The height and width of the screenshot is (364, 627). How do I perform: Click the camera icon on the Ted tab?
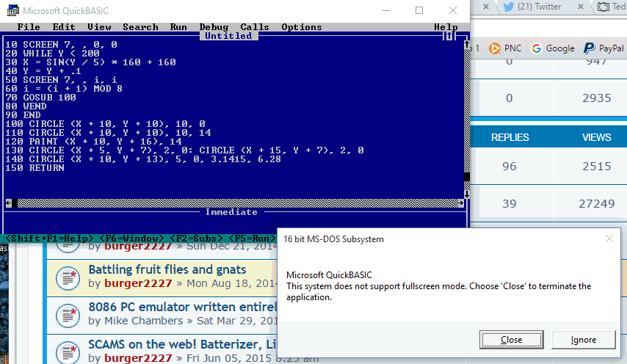[603, 7]
